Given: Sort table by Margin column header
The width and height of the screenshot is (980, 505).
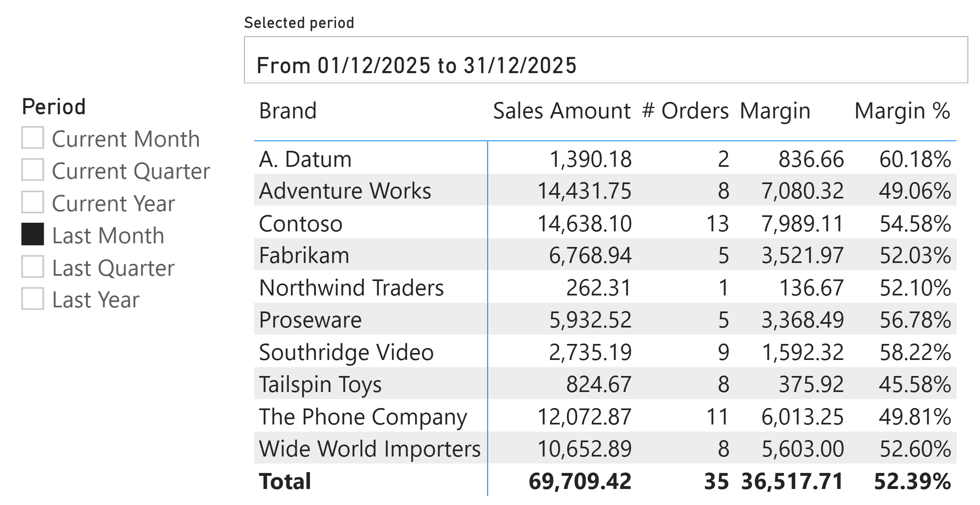Looking at the screenshot, I should [x=775, y=111].
